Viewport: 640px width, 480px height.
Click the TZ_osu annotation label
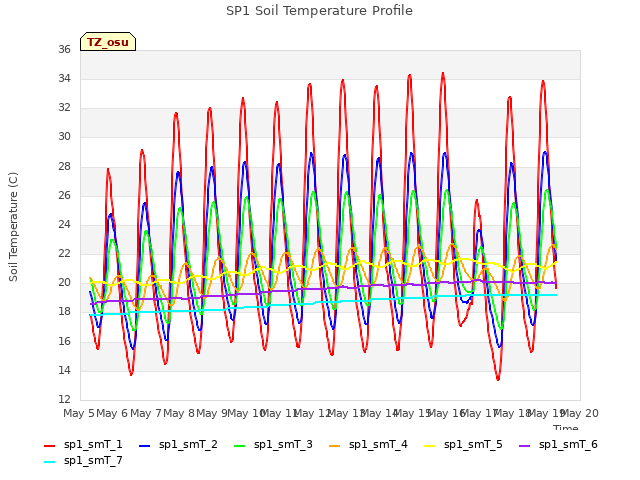108,42
